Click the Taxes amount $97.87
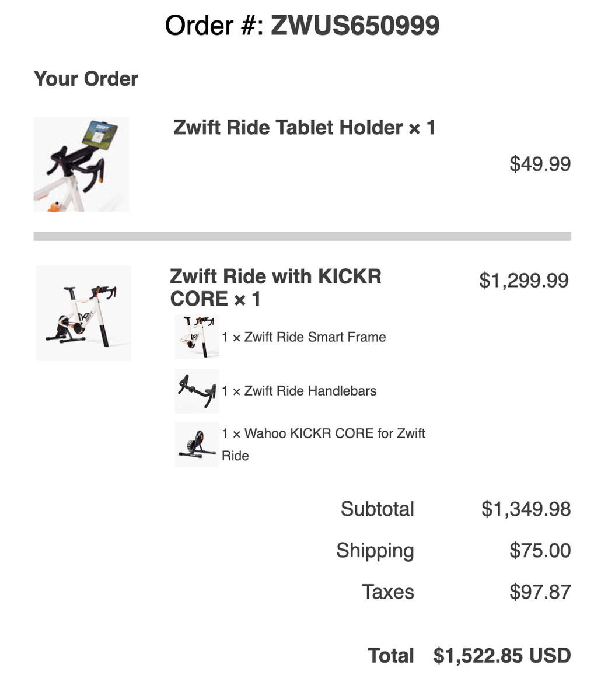Image resolution: width=615 pixels, height=700 pixels. click(540, 591)
